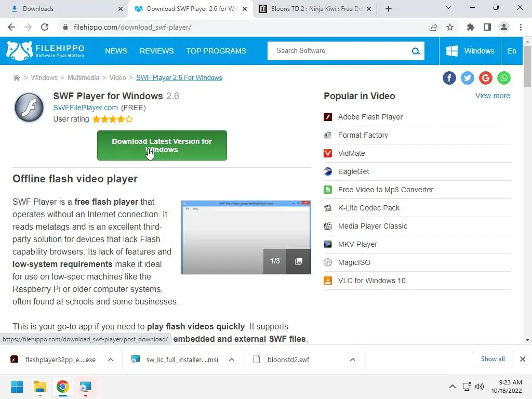Bookmark this page with the star icon
532x399 pixels.
pyautogui.click(x=450, y=27)
